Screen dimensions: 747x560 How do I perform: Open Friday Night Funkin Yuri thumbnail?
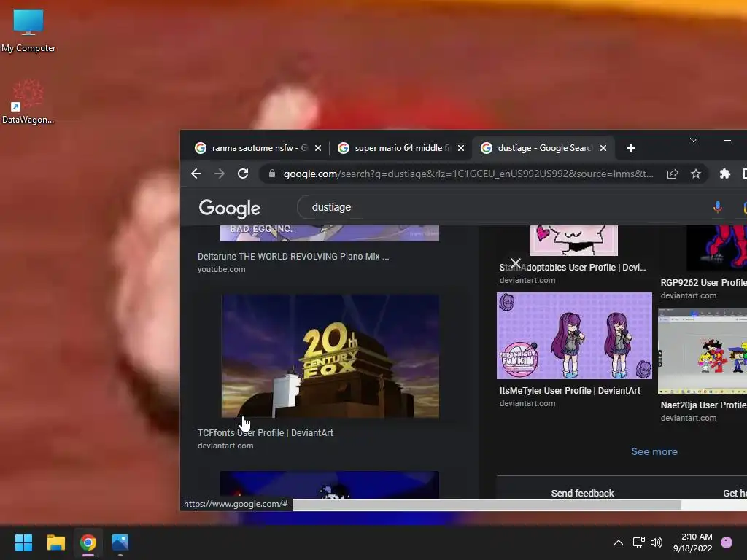click(574, 335)
